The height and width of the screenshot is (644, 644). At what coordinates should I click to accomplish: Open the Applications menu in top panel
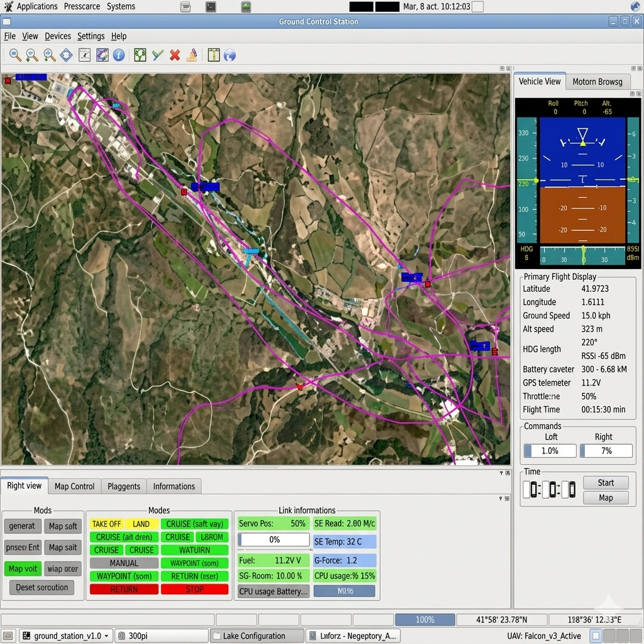click(37, 6)
